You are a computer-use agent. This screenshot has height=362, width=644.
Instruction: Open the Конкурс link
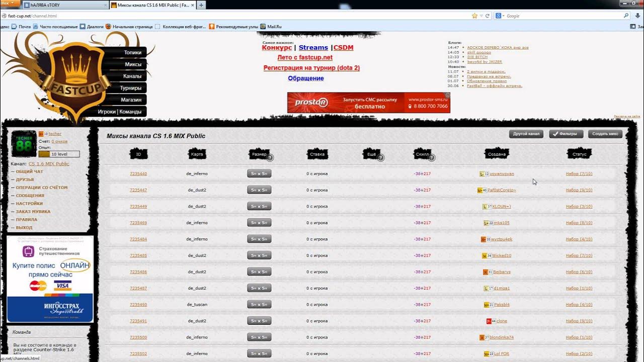click(277, 47)
